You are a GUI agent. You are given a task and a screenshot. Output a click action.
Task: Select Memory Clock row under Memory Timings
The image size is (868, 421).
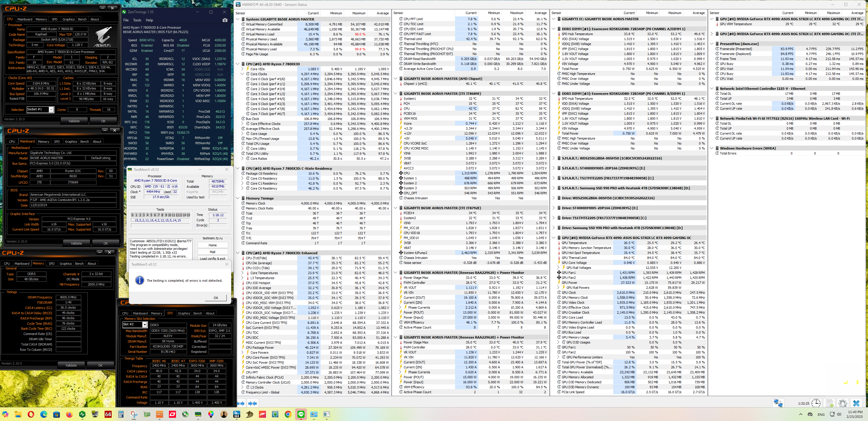[315, 203]
